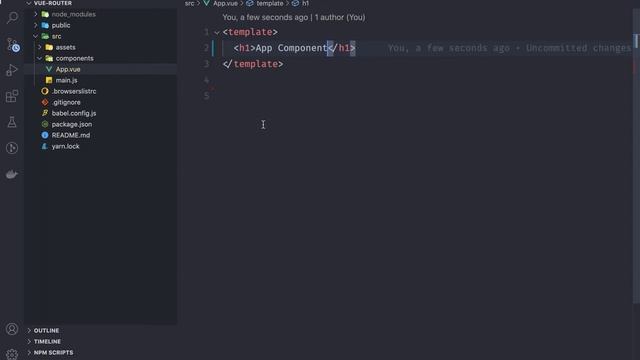The height and width of the screenshot is (360, 640).
Task: Open App.vue in the file tree
Action: click(68, 69)
